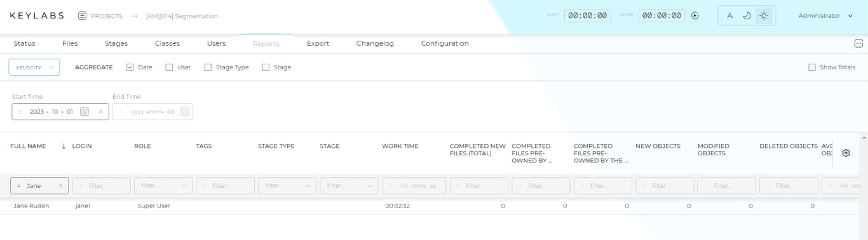The image size is (868, 240).
Task: Switch to the Classes tab
Action: pos(167,43)
